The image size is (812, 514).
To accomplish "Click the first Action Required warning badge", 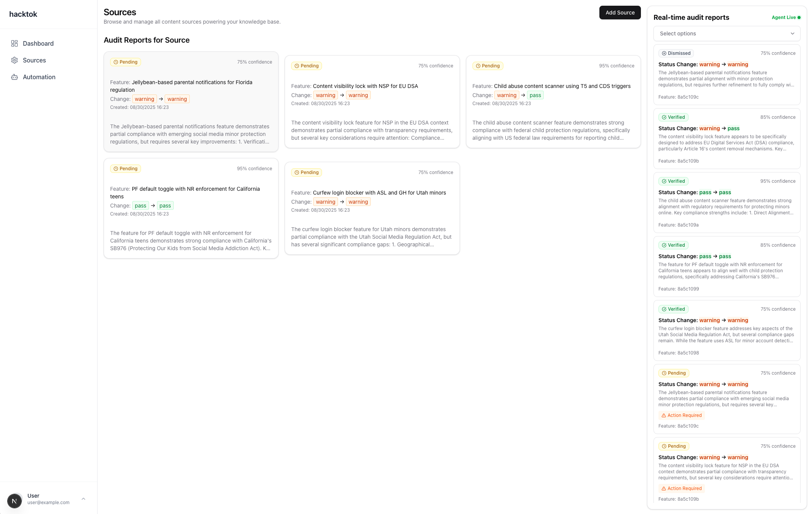I will pos(681,415).
